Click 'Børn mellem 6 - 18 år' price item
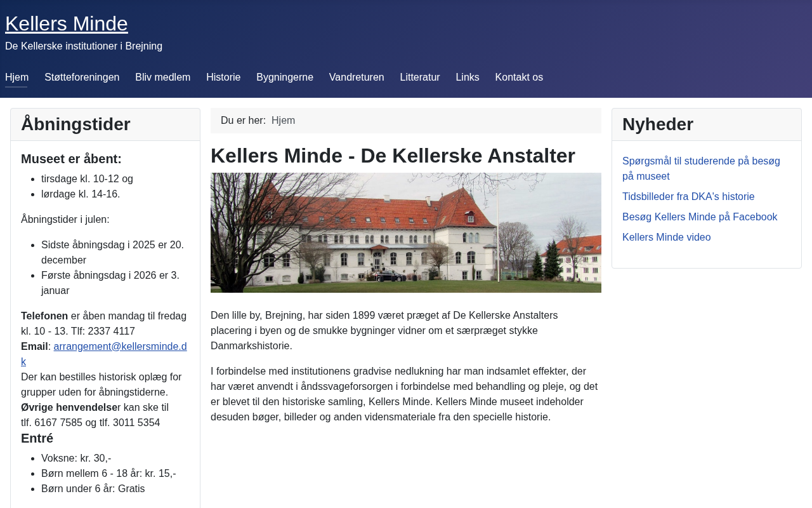Viewport: 812px width, 508px height. (x=108, y=474)
